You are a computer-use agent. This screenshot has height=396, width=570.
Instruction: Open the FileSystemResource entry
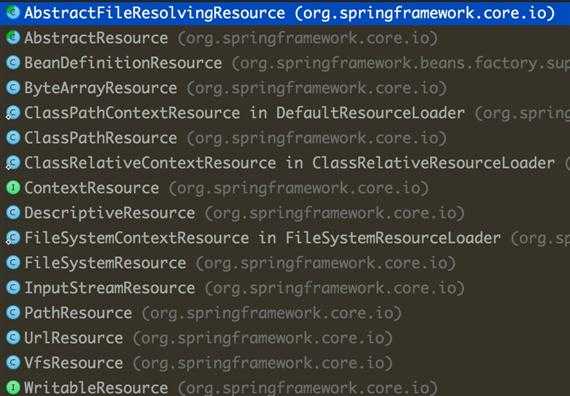[285, 263]
